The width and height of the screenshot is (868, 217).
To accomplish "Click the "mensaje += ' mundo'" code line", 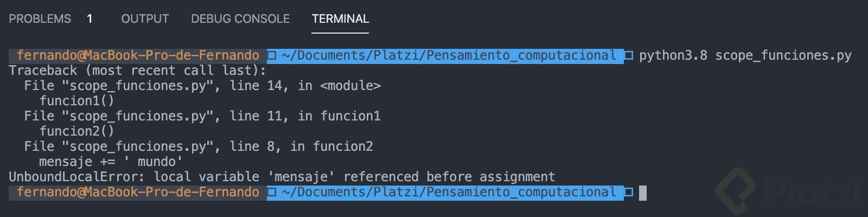I will click(x=111, y=162).
